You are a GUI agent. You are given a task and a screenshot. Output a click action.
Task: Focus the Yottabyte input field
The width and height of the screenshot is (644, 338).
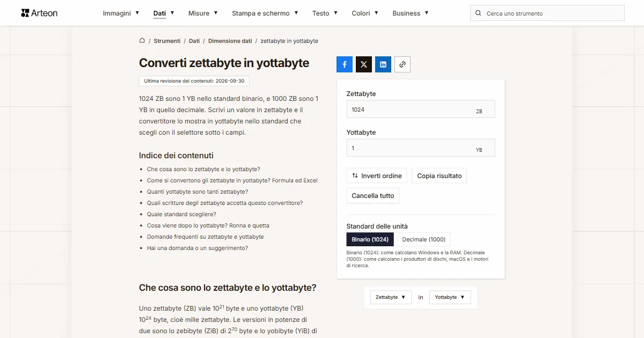[421, 148]
